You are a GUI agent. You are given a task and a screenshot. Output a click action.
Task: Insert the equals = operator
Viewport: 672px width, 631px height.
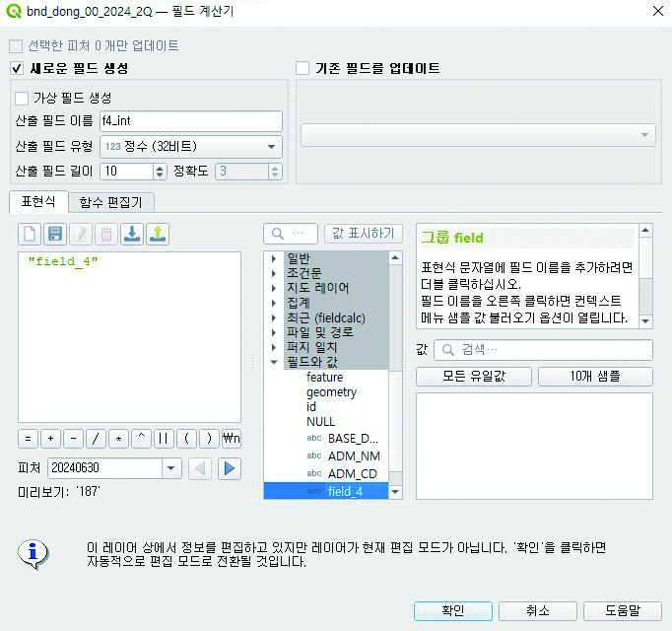[x=28, y=439]
